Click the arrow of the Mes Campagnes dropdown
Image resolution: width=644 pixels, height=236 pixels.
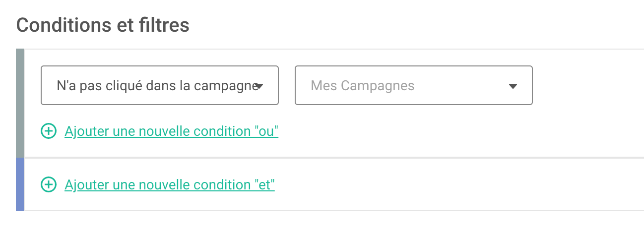513,86
